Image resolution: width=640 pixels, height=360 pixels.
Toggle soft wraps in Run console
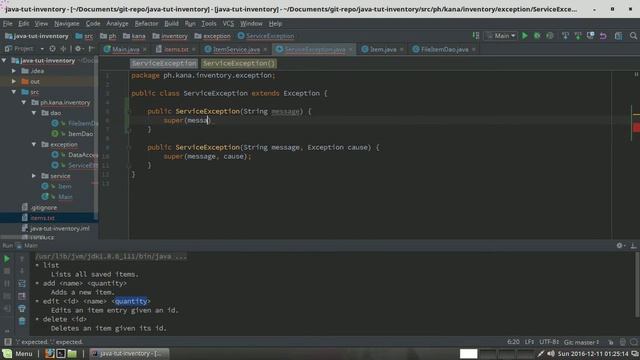coord(22,283)
